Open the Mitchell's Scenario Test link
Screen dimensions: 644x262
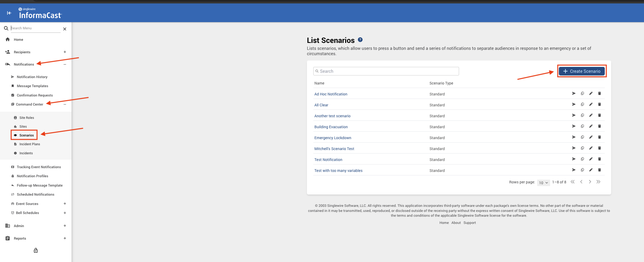click(334, 149)
